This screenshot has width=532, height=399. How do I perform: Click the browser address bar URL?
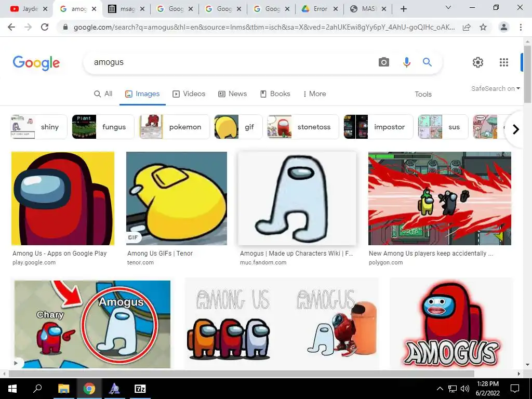[x=264, y=27]
